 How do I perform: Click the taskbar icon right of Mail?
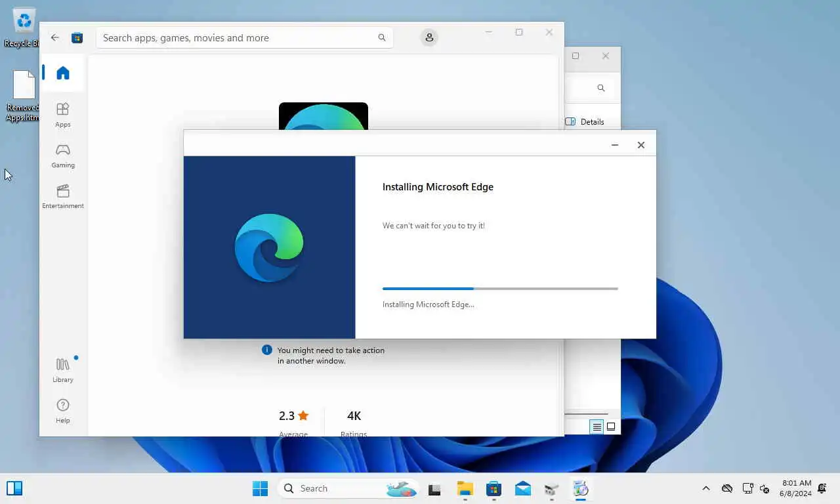pyautogui.click(x=552, y=489)
